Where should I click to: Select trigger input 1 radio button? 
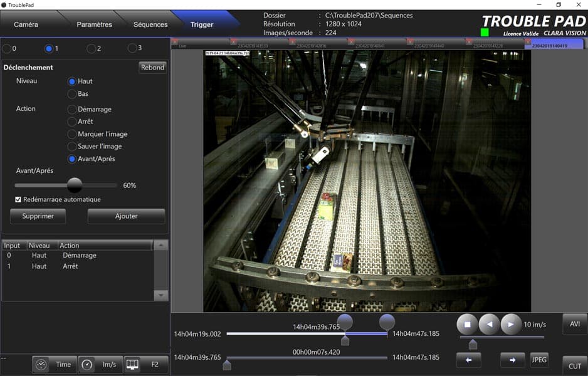pyautogui.click(x=49, y=48)
